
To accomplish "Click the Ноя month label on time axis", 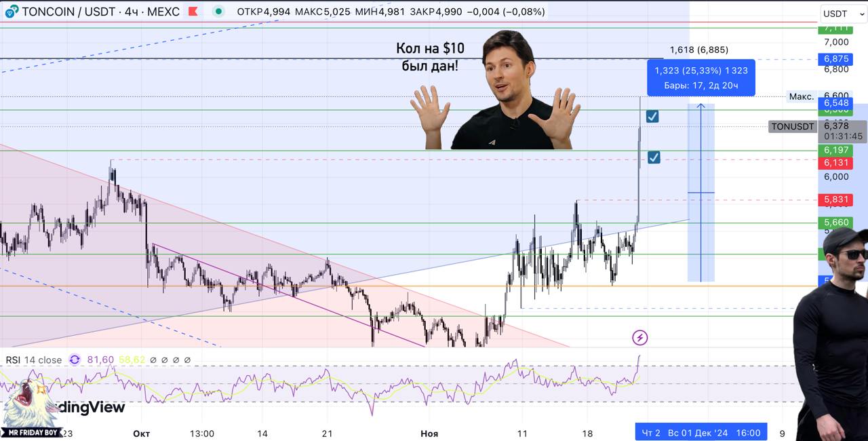I will coord(429,433).
